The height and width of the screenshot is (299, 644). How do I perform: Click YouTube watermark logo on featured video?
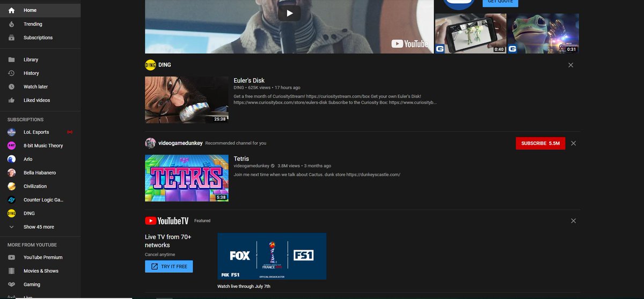point(410,44)
